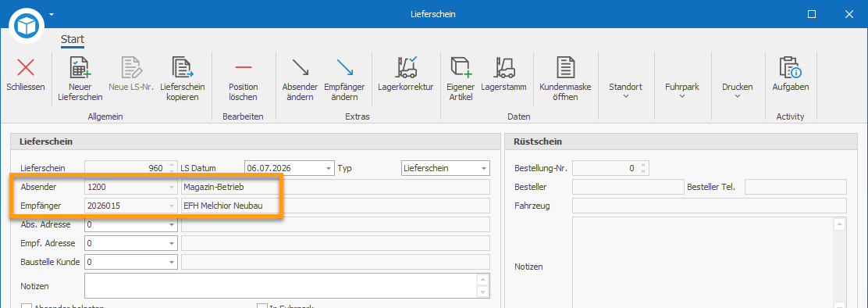Click Empfänger ändern blue arrow icon
Viewport: 868px width, 308px height.
(x=345, y=67)
